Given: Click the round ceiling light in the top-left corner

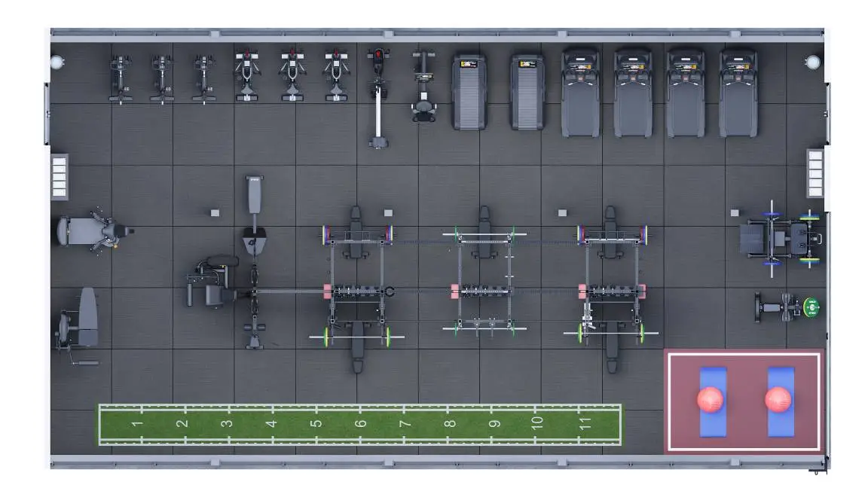Looking at the screenshot, I should click(x=57, y=62).
